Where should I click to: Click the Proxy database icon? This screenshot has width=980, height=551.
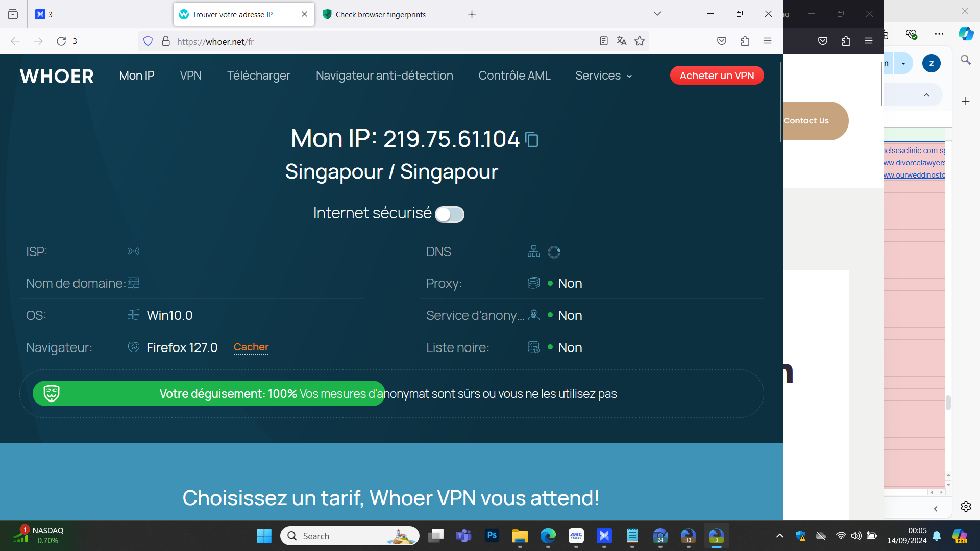[534, 283]
